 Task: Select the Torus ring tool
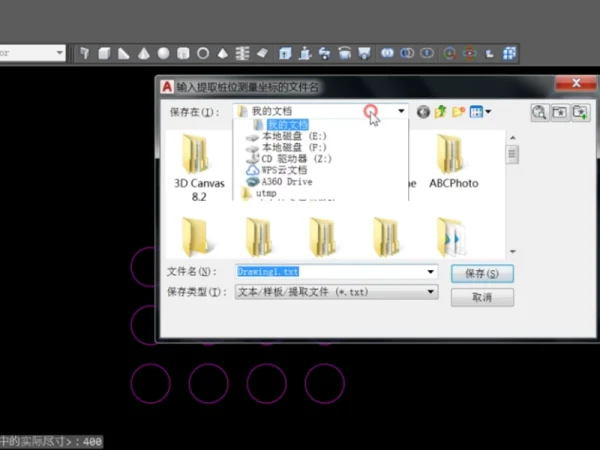click(203, 53)
